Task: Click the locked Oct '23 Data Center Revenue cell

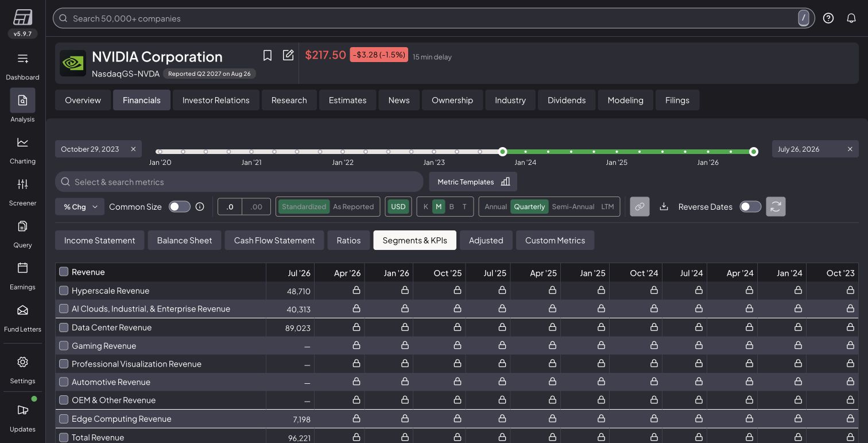Action: [x=850, y=327]
